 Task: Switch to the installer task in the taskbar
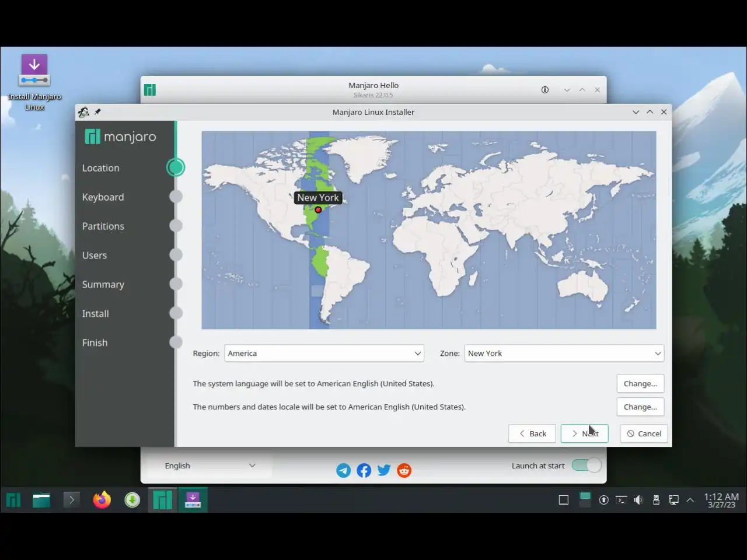(x=193, y=500)
